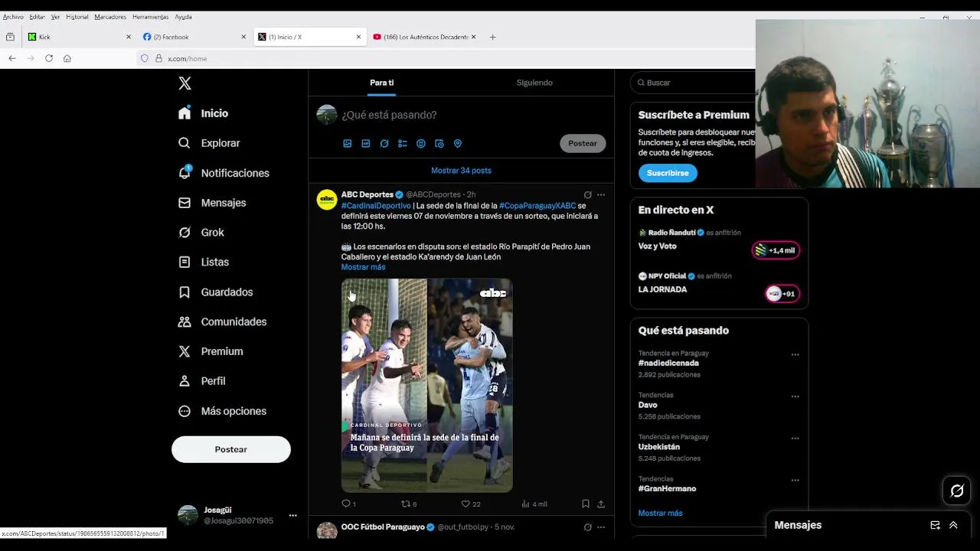Screen dimensions: 980x551
Task: Add image to post composer
Action: coord(348,143)
